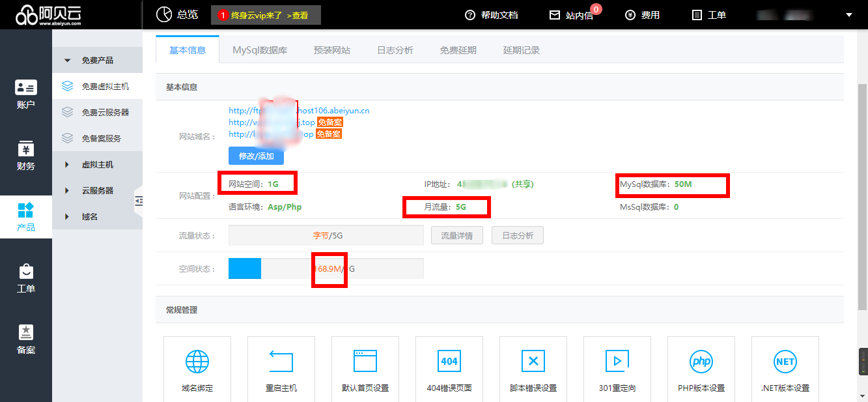Open 默认首页设置 window icon
The height and width of the screenshot is (402, 868).
pyautogui.click(x=365, y=361)
